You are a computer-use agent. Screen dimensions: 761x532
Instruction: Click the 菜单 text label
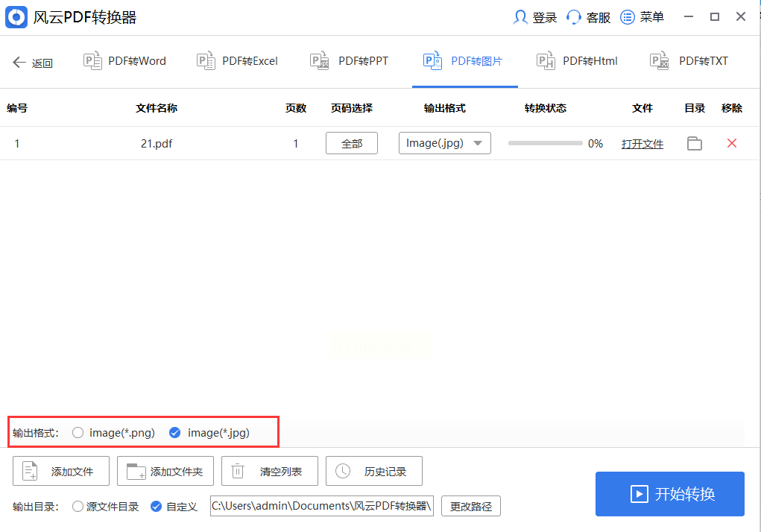pos(651,17)
